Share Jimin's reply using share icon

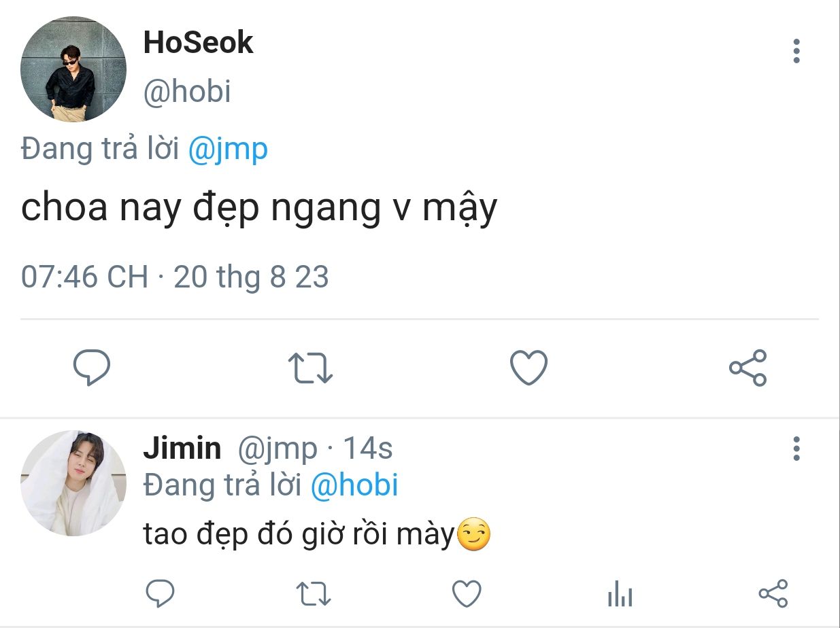773,593
